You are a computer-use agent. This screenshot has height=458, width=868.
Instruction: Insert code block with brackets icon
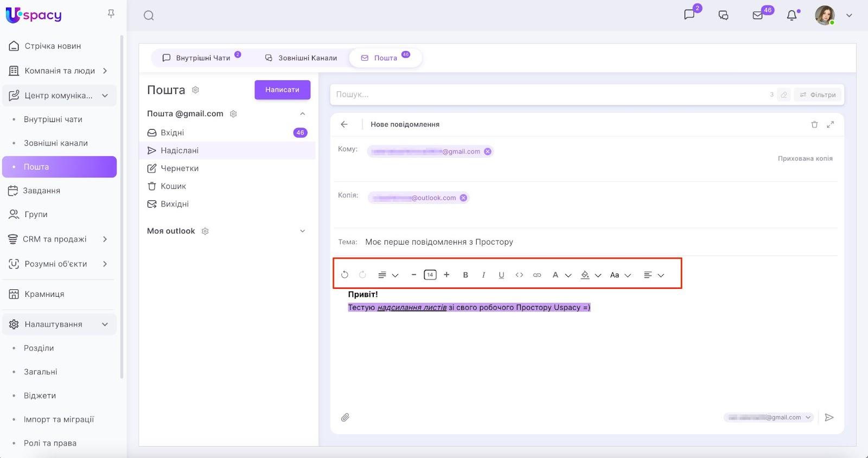(x=519, y=275)
